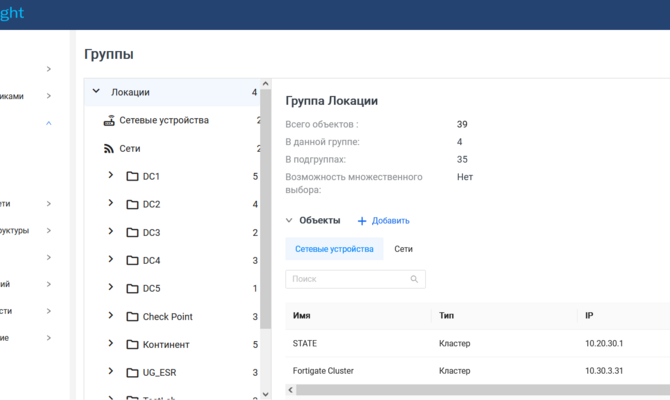Click the Check Point folder icon
This screenshot has height=400, width=670.
[x=132, y=317]
